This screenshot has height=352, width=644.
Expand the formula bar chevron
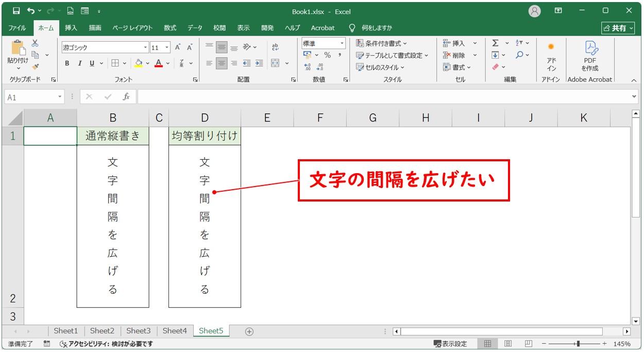click(634, 97)
